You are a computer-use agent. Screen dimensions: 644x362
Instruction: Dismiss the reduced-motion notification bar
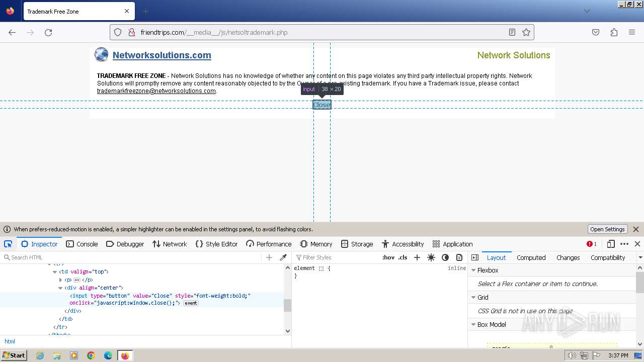(636, 229)
